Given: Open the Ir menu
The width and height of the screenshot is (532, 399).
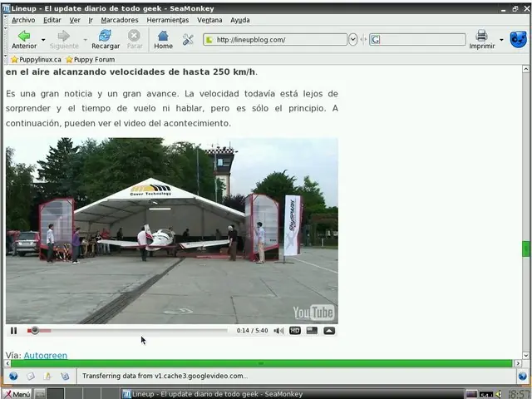Looking at the screenshot, I should [x=91, y=20].
